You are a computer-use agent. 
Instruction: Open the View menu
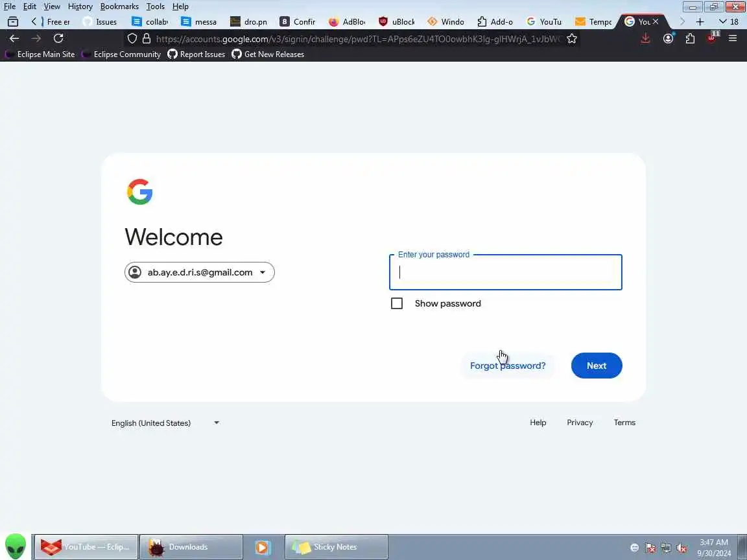tap(52, 6)
